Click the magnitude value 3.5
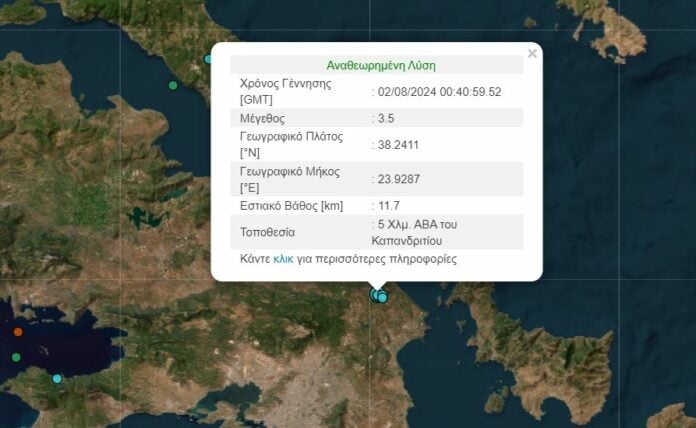The height and width of the screenshot is (428, 696). click(386, 119)
